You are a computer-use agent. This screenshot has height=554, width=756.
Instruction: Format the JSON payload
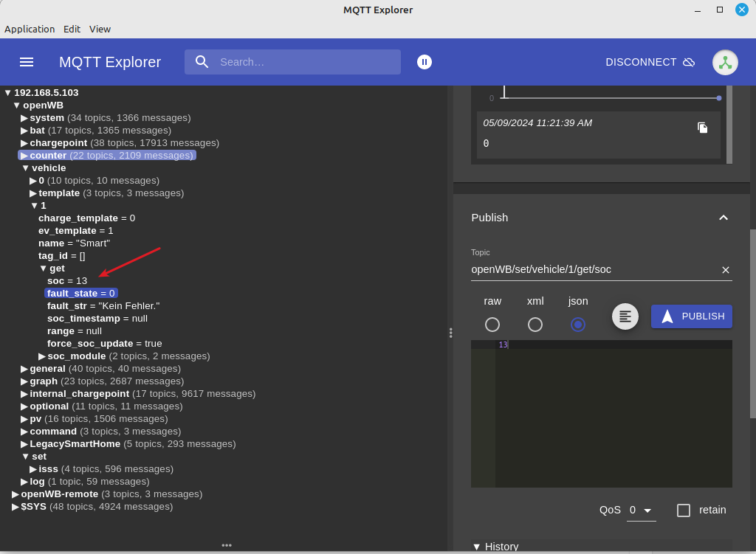point(625,316)
